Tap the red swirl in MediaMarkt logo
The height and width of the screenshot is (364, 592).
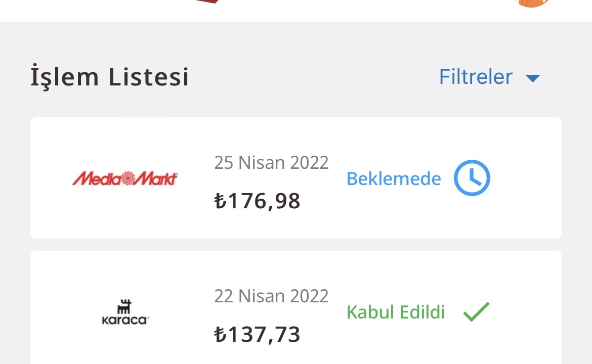(x=124, y=178)
